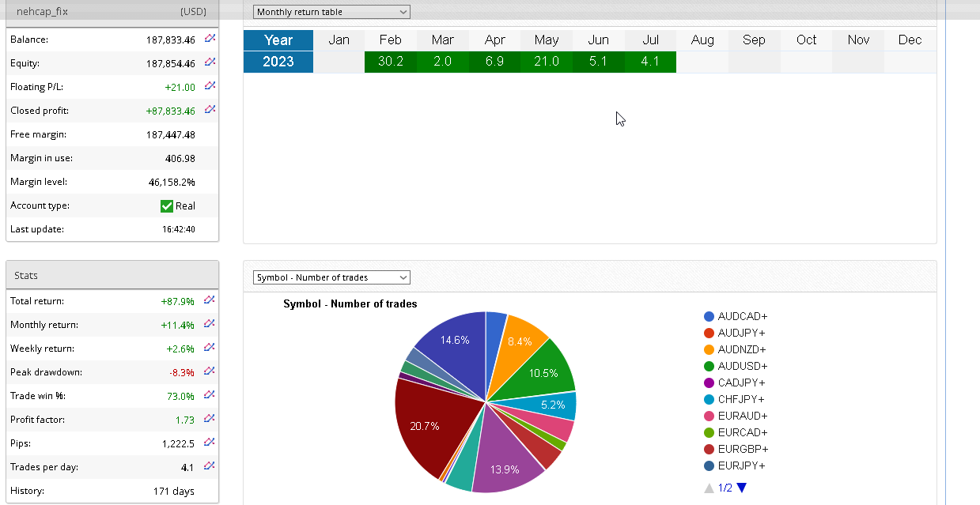The image size is (980, 505).
Task: Open the Symbol - Number of trades dropdown
Action: click(331, 277)
